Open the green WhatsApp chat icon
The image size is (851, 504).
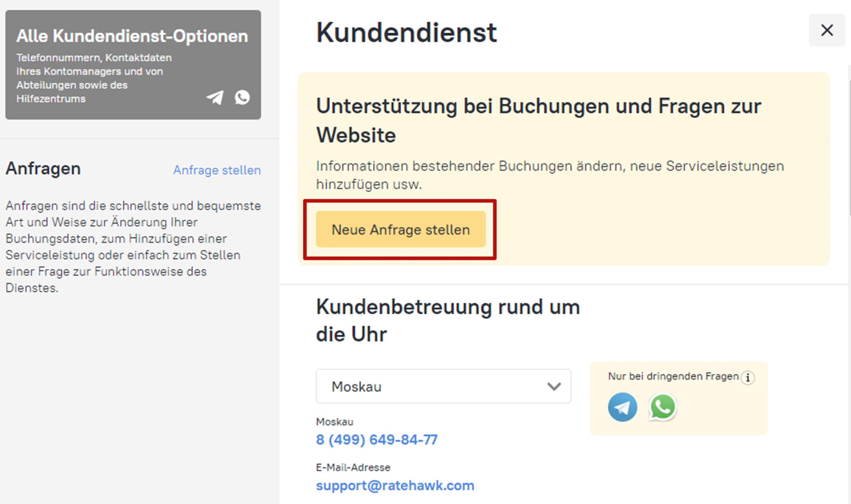pos(662,407)
